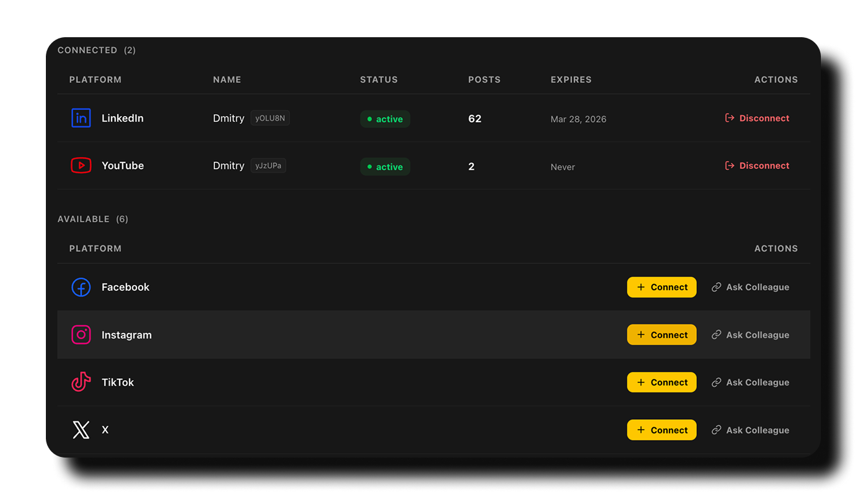Click the YouTube platform icon
The image size is (868, 496).
pyautogui.click(x=81, y=166)
